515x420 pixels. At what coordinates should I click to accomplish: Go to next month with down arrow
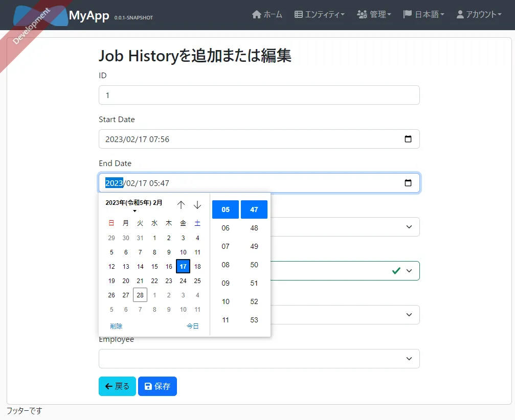197,205
